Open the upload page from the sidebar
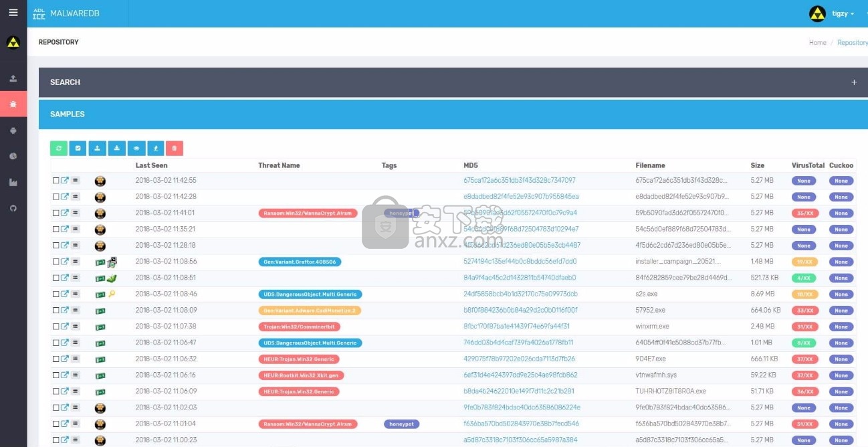Screen dimensions: 868x447 point(13,78)
